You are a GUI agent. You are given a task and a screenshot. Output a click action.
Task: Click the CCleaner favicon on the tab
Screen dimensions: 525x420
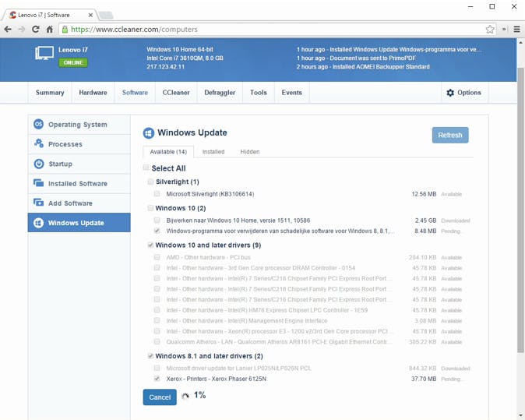tap(12, 15)
